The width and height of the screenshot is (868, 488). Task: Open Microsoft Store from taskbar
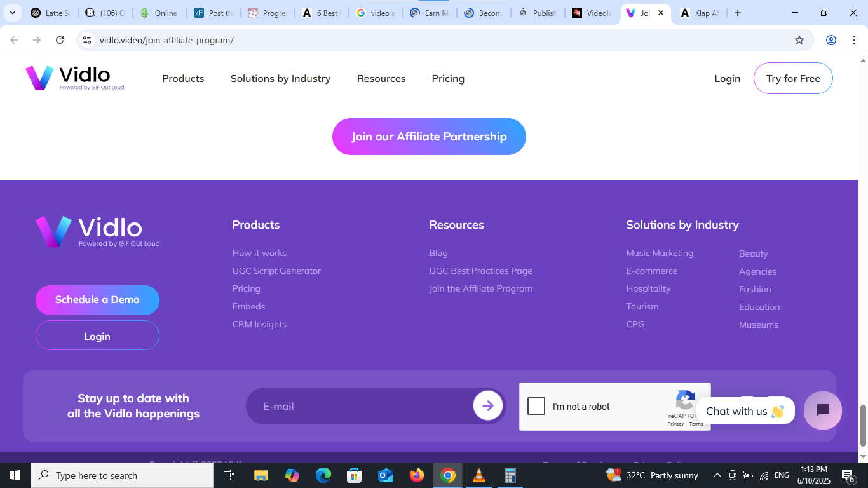point(354,475)
